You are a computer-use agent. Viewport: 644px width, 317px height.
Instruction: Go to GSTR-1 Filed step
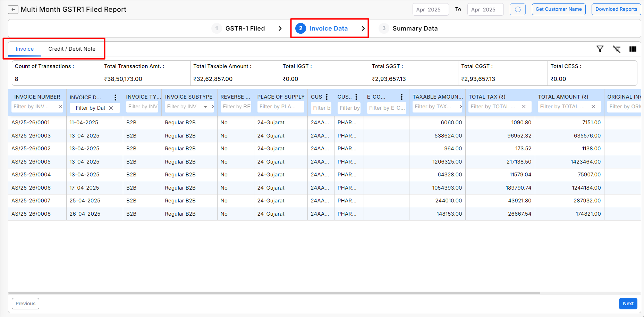coord(245,28)
